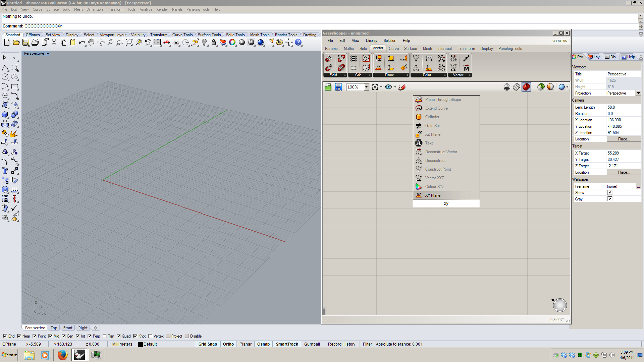Select the Text object tool in left toolbar
Viewport: 644px width, 362px height.
(5, 171)
